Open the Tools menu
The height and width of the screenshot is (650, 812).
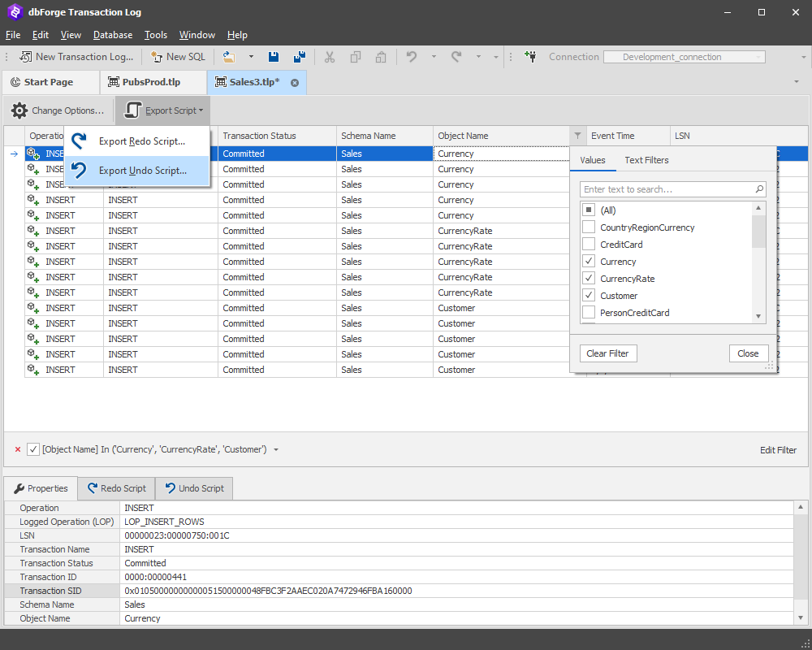(156, 35)
